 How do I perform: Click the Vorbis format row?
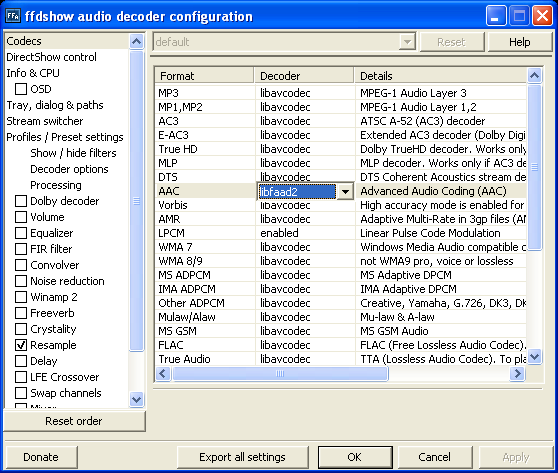[x=341, y=205]
